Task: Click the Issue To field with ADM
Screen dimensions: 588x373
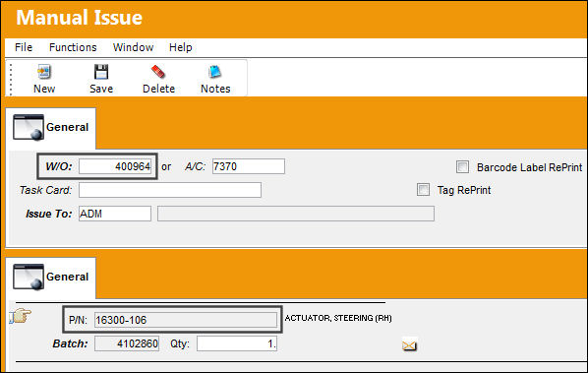Action: click(115, 214)
